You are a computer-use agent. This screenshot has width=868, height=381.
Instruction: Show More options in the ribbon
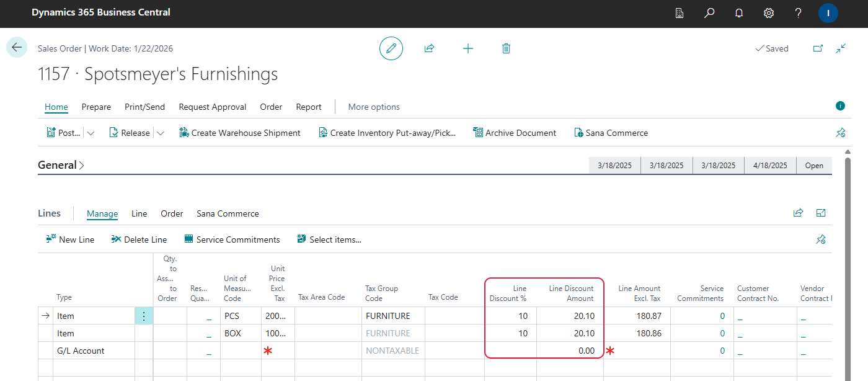(x=374, y=107)
